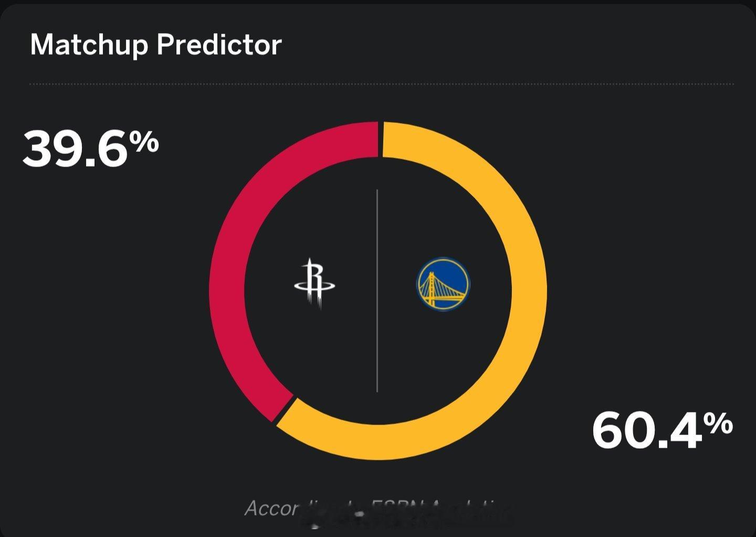This screenshot has height=537, width=756.
Task: Click the Matchup Predictor heading
Action: tap(156, 45)
